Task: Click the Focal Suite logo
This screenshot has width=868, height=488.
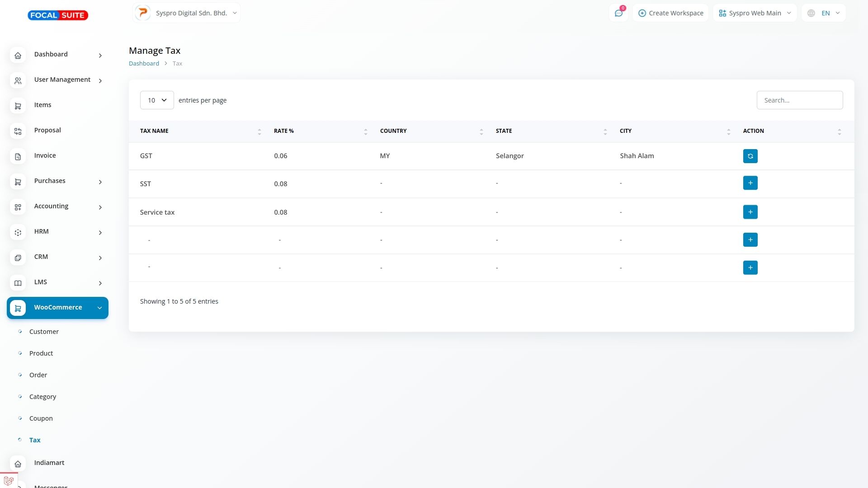Action: [58, 15]
